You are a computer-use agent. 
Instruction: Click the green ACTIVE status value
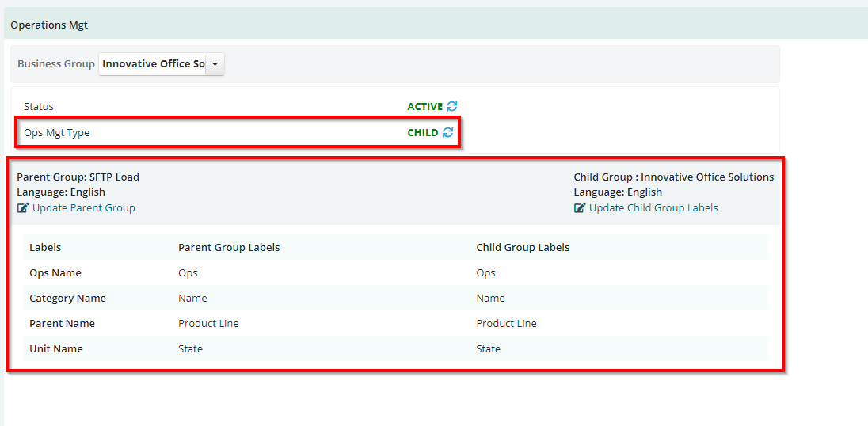click(425, 106)
